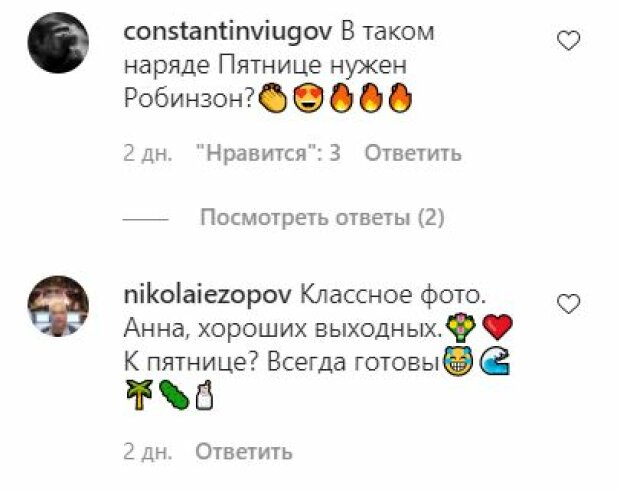Viewport: 620px width, 490px height.
Task: Click the cucumber emoji
Action: tap(174, 395)
